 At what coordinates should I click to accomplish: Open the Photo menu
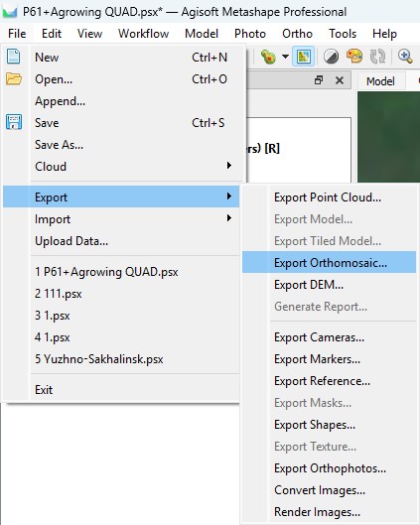click(250, 34)
